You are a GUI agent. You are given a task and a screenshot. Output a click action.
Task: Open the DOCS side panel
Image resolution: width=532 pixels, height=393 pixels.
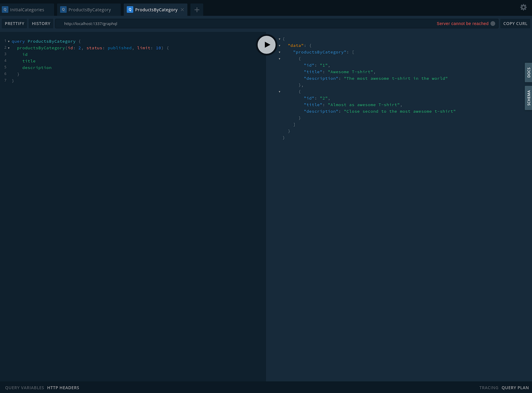pos(528,72)
